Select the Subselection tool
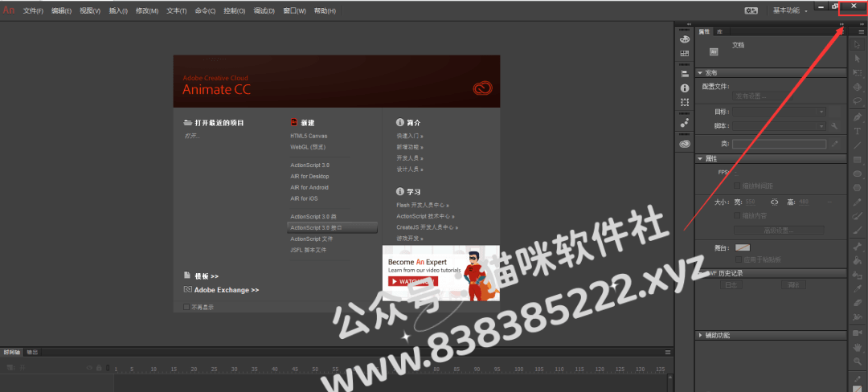 (x=858, y=59)
